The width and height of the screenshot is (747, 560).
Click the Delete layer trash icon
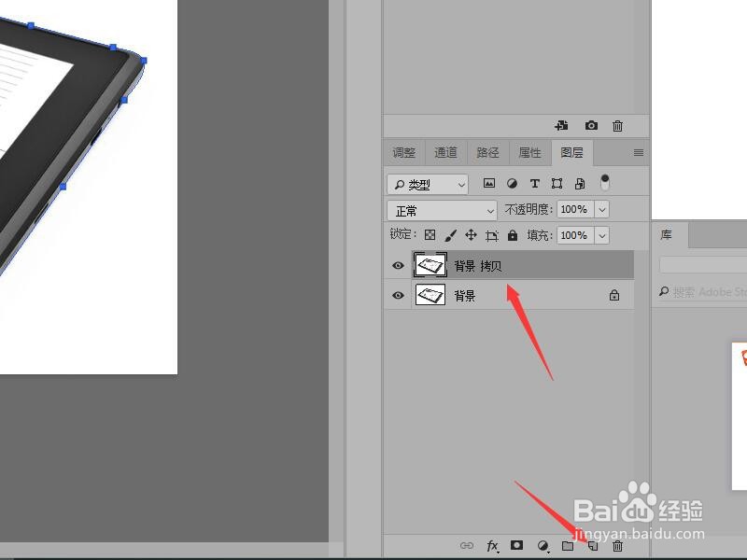tap(617, 546)
